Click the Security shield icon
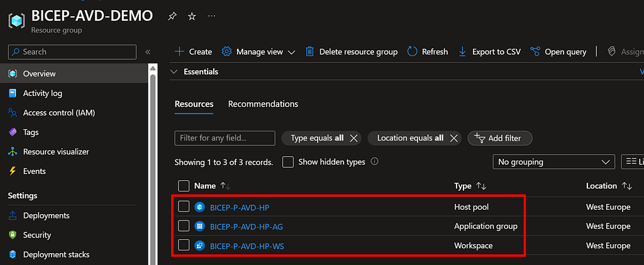Image resolution: width=644 pixels, height=265 pixels. click(13, 235)
